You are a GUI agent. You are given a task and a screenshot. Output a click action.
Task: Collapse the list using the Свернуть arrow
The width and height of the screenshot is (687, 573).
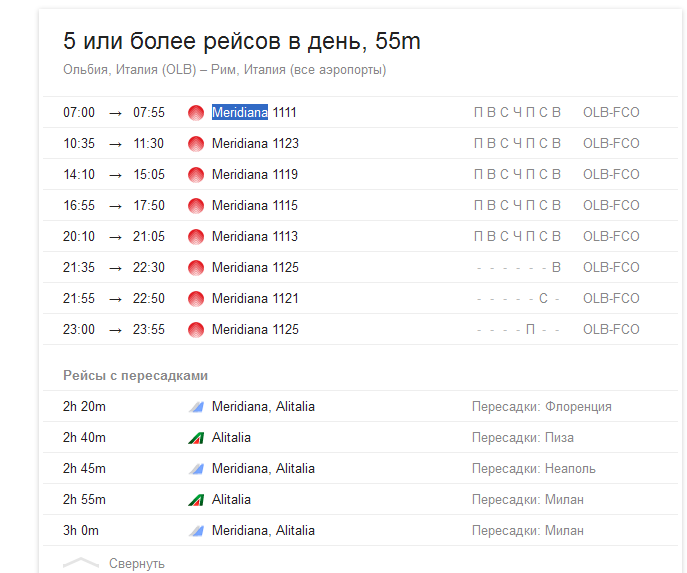[81, 563]
